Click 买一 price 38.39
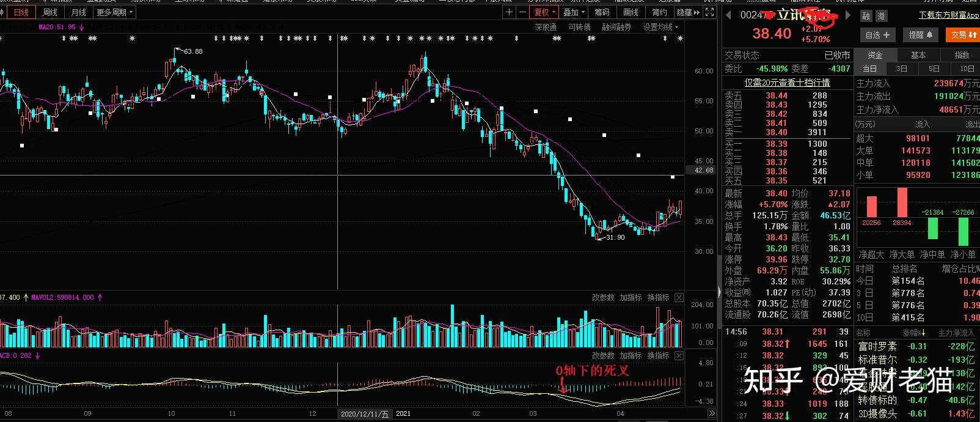Image resolution: width=980 pixels, height=422 pixels. pyautogui.click(x=777, y=144)
